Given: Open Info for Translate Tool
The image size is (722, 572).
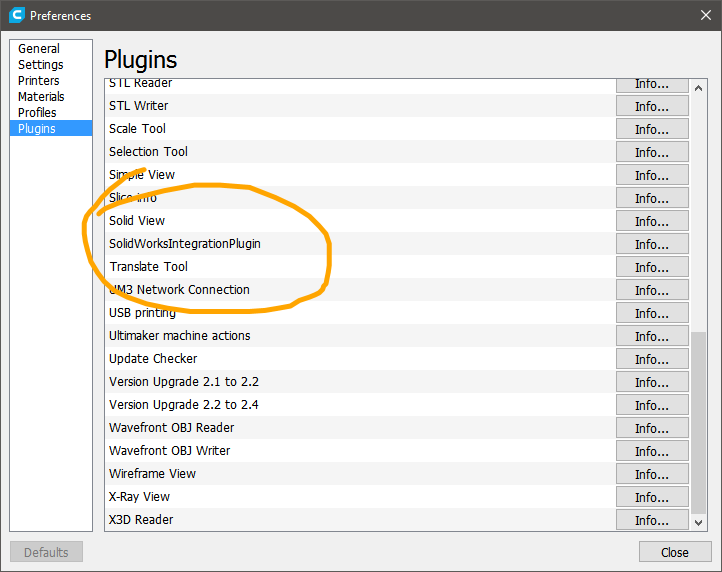Looking at the screenshot, I should [652, 267].
